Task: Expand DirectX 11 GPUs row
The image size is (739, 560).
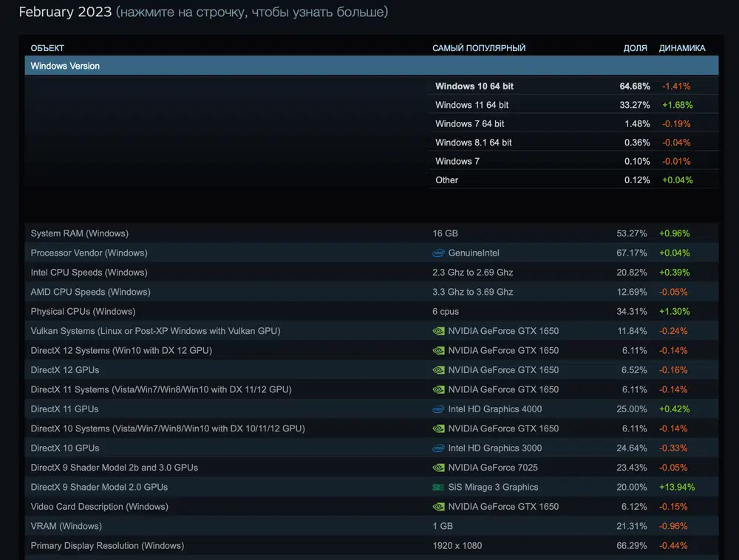Action: coord(372,409)
